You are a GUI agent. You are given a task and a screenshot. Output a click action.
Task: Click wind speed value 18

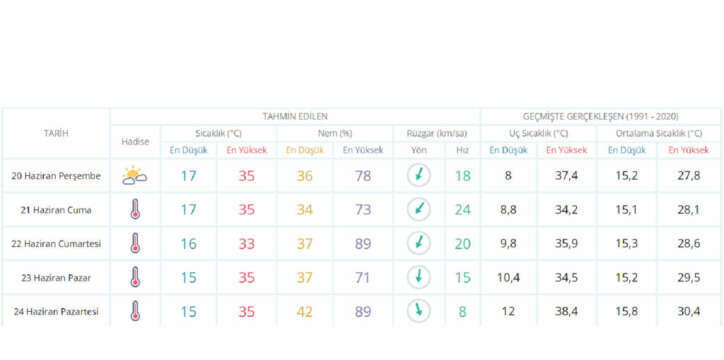tap(463, 176)
